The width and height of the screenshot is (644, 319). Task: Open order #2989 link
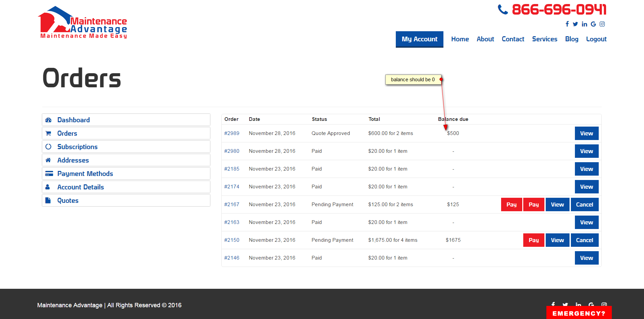[x=232, y=133]
